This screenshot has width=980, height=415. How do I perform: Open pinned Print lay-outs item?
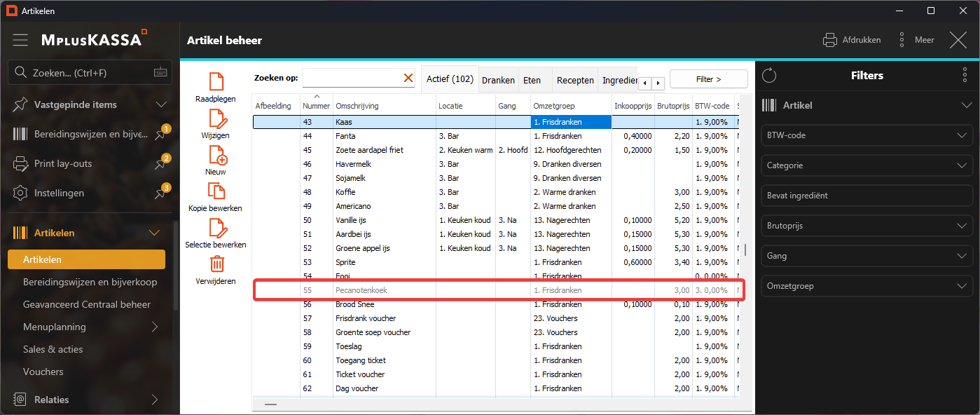tap(63, 163)
